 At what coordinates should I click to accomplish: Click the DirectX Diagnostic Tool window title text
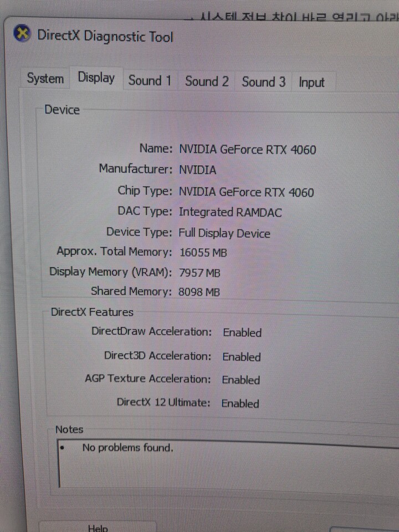(105, 37)
